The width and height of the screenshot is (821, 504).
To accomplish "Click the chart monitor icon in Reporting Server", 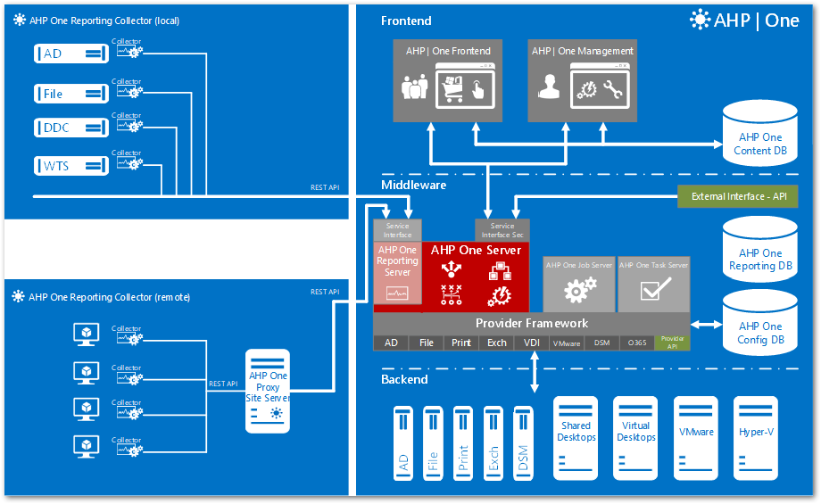I will [397, 293].
